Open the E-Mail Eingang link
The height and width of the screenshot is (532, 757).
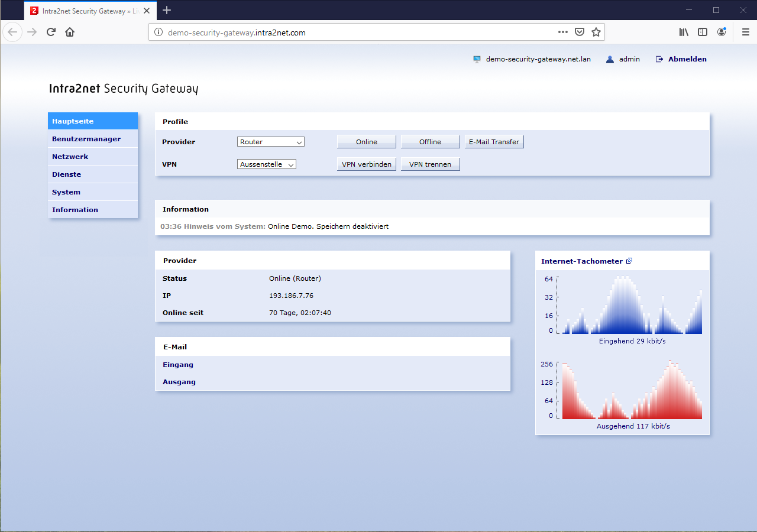178,365
